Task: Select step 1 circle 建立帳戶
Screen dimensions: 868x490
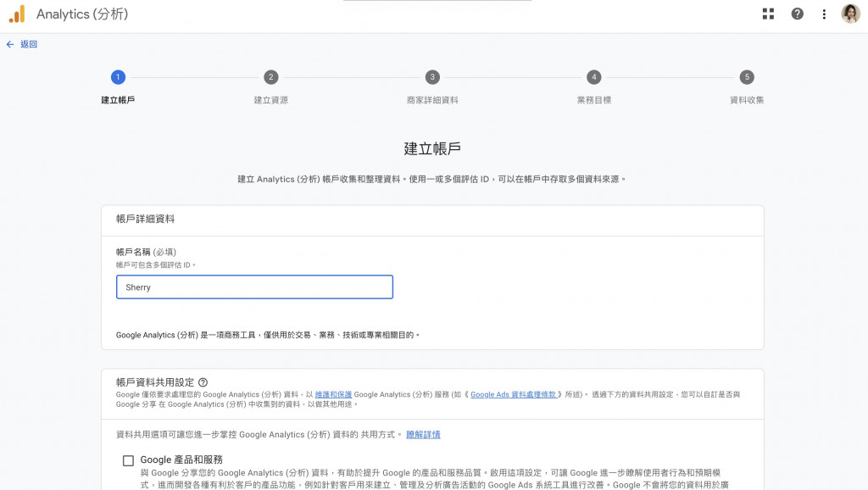Action: pos(118,77)
